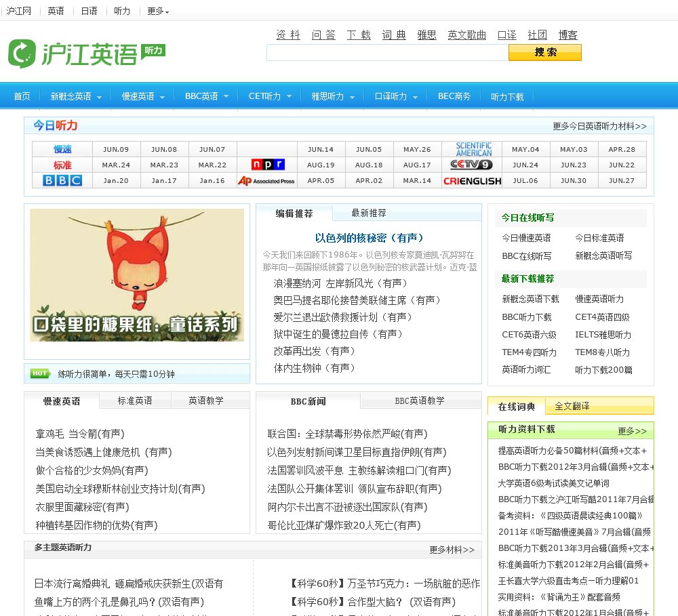The image size is (678, 616).
Task: Open the Scientific American logo link
Action: (473, 149)
